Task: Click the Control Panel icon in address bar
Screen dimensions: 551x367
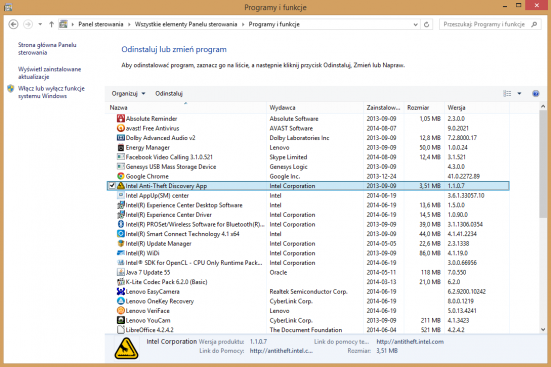Action: (x=63, y=24)
